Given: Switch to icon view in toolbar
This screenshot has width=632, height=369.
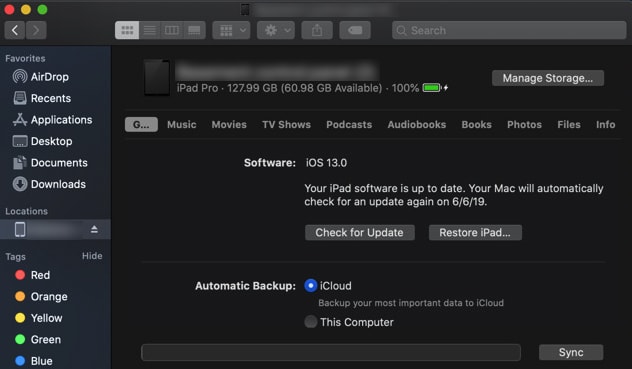Looking at the screenshot, I should [x=127, y=30].
